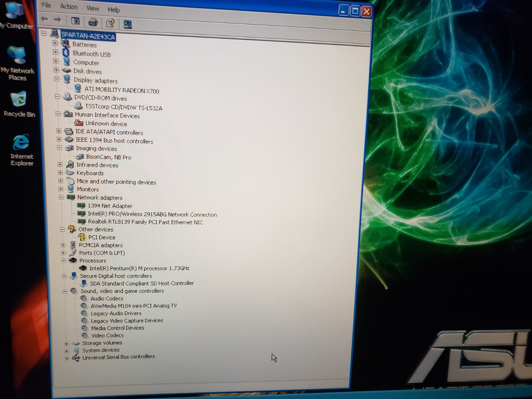Select the Unknown device warning icon
532x399 pixels.
pyautogui.click(x=79, y=123)
